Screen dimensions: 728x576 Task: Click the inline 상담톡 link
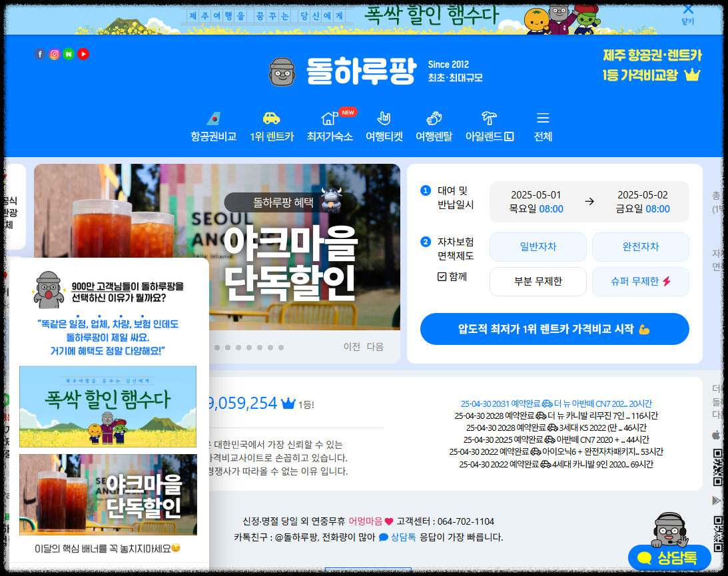click(x=398, y=537)
